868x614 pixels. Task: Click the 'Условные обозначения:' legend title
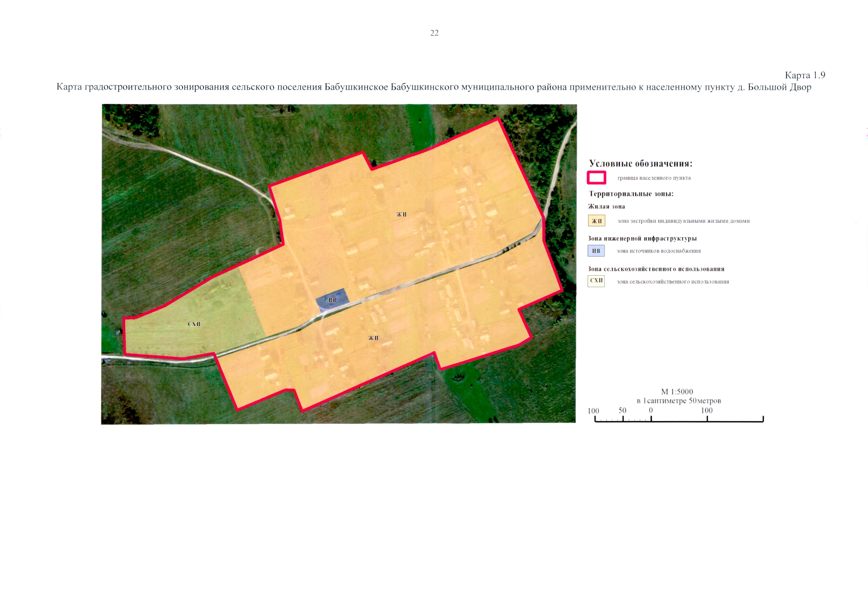(x=640, y=164)
